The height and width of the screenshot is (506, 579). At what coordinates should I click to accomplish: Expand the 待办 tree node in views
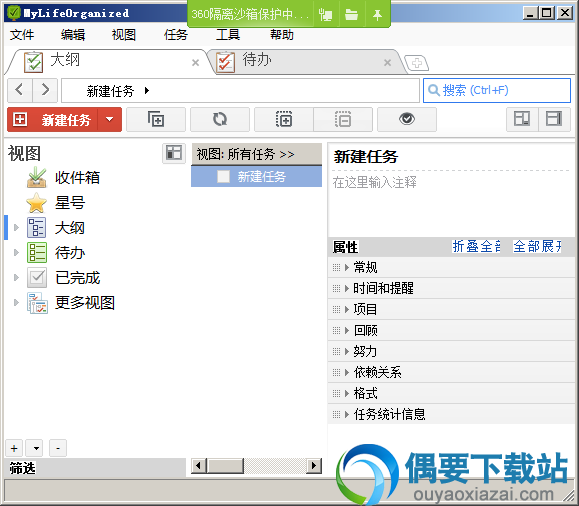click(16, 253)
